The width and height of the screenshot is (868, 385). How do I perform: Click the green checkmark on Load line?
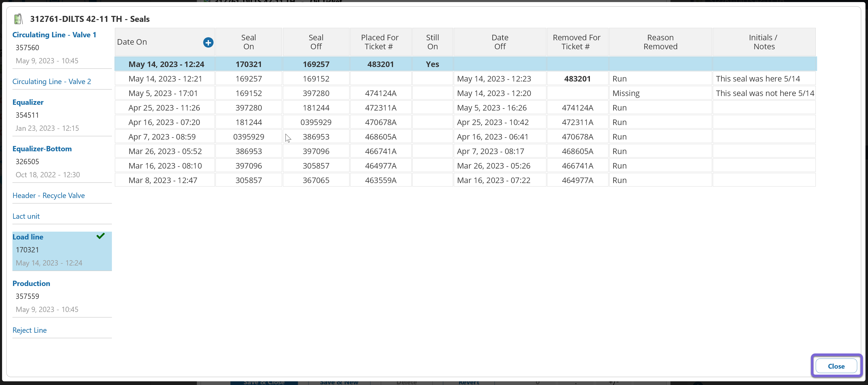pos(100,236)
